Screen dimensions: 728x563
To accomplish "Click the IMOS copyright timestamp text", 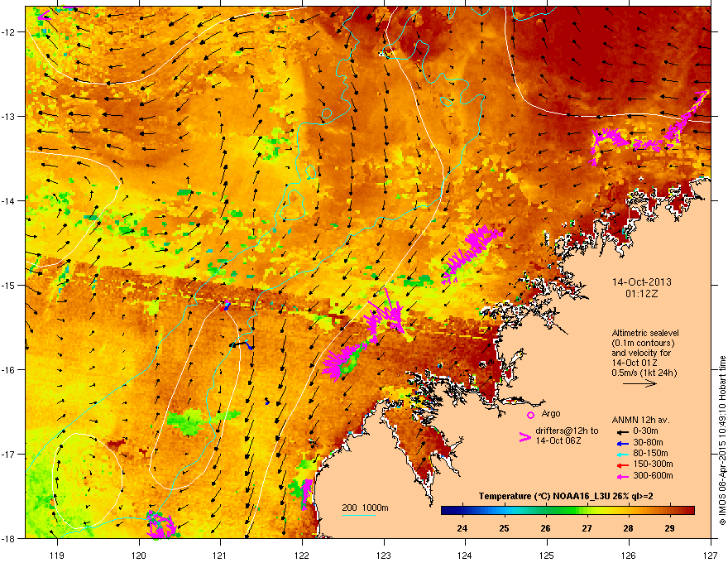I will [x=722, y=440].
